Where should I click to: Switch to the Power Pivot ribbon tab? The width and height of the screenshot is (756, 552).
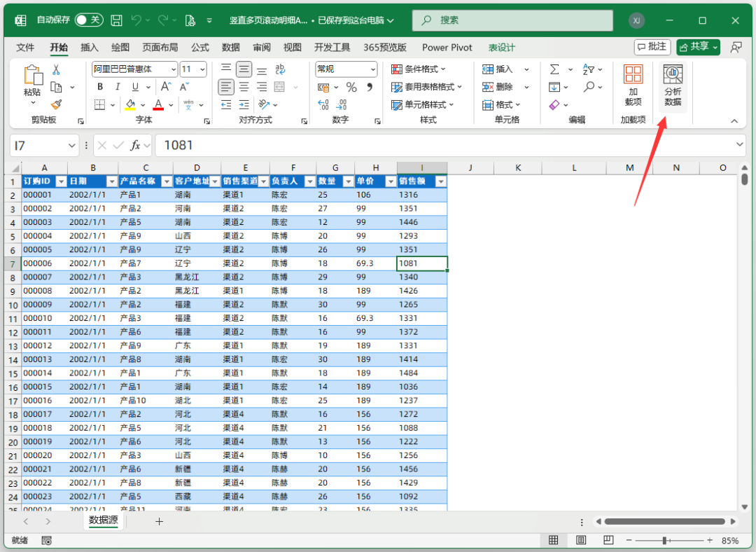pos(447,48)
